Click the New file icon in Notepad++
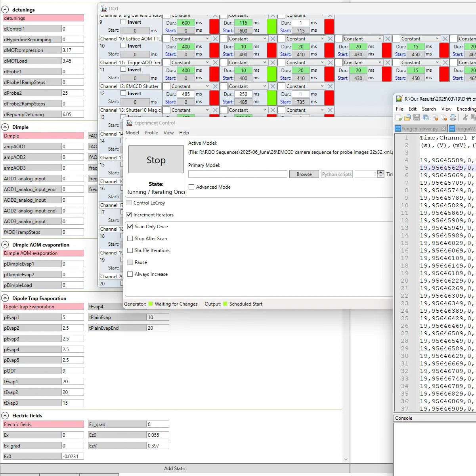This screenshot has width=476, height=476. [x=399, y=118]
